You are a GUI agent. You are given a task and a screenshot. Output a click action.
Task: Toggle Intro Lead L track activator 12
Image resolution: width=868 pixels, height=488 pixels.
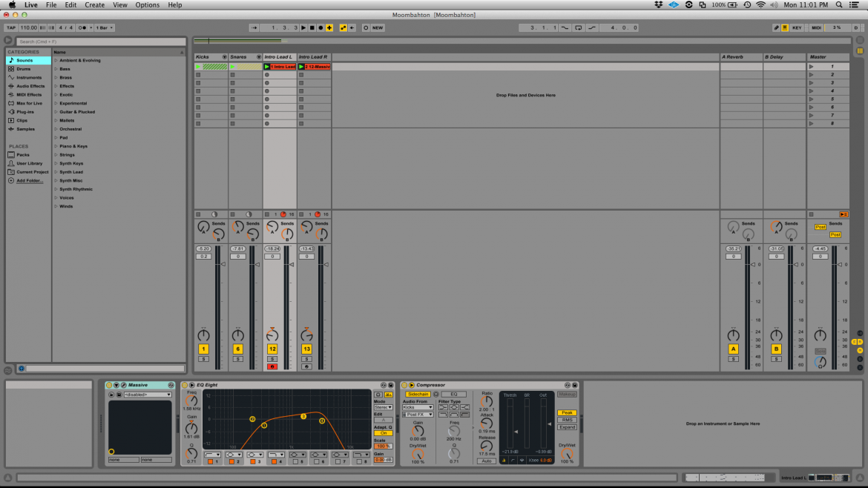[x=272, y=349]
